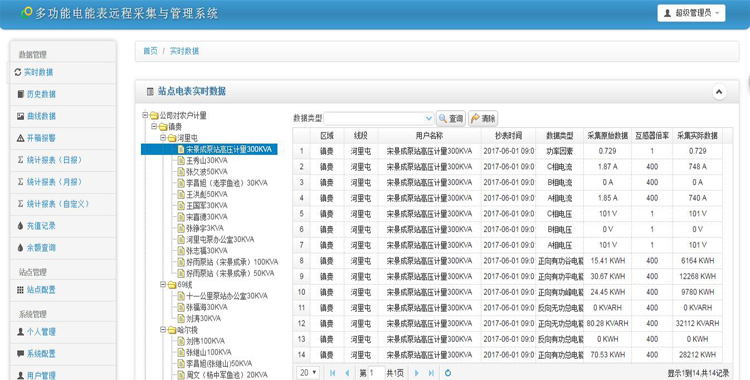Go to next page of table
750x380 pixels.
click(417, 373)
